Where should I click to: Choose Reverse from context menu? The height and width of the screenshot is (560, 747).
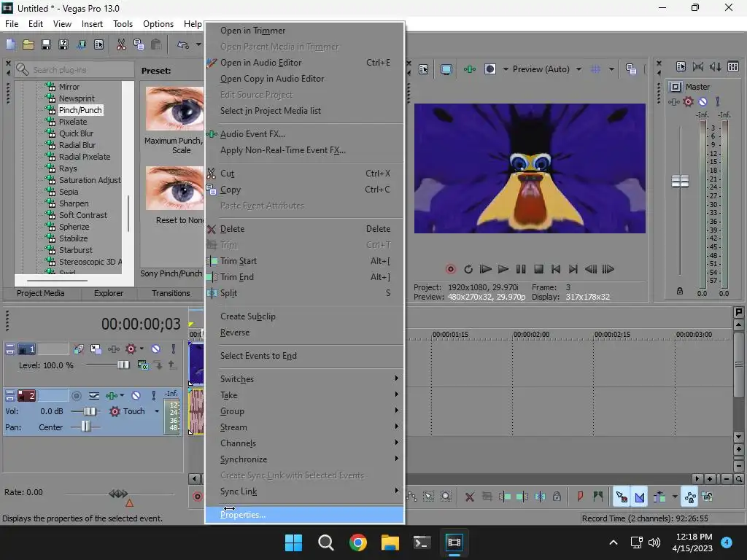[x=305, y=332]
